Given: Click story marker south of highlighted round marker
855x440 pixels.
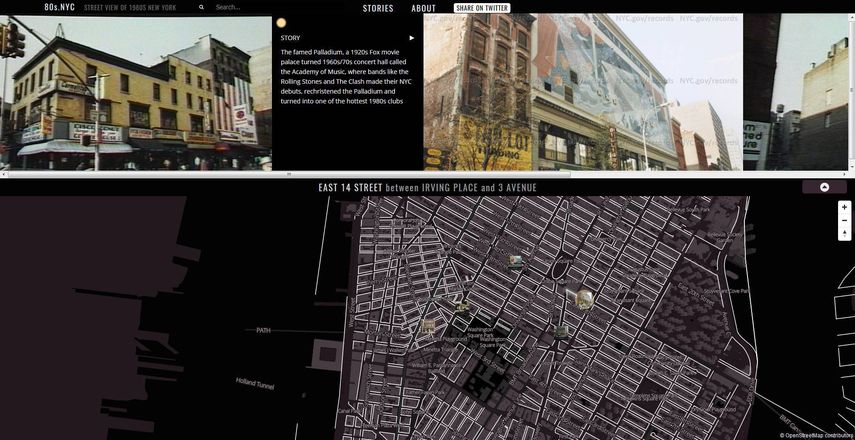Looking at the screenshot, I should point(561,331).
